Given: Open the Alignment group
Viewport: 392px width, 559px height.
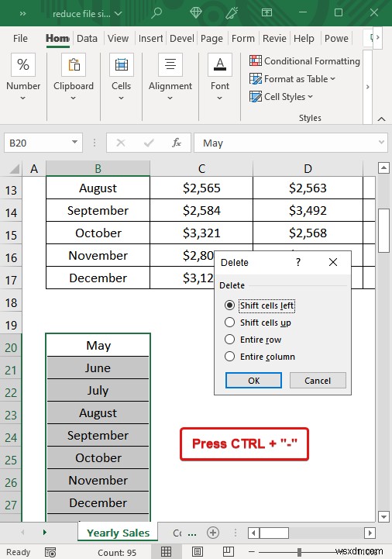Looking at the screenshot, I should [x=170, y=77].
